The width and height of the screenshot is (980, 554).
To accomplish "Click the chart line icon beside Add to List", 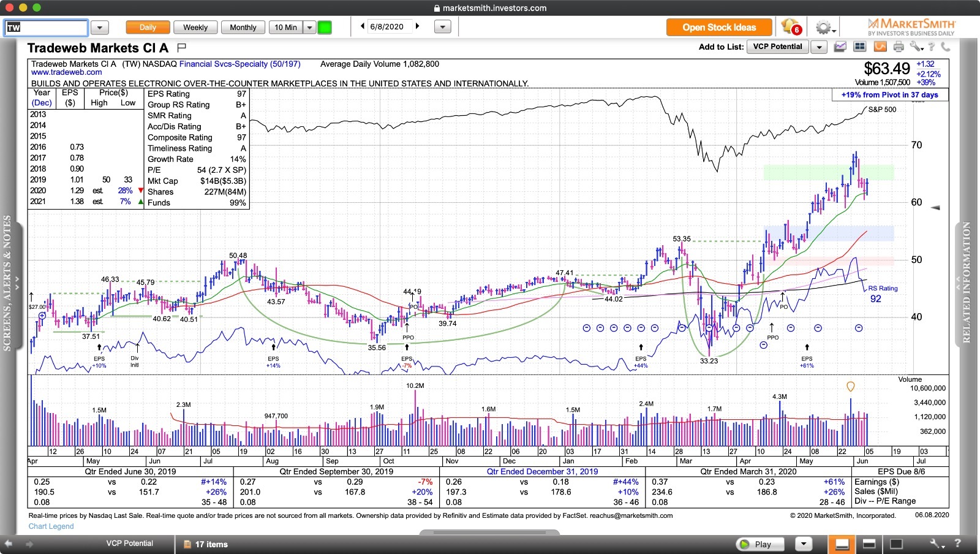I will pos(840,46).
